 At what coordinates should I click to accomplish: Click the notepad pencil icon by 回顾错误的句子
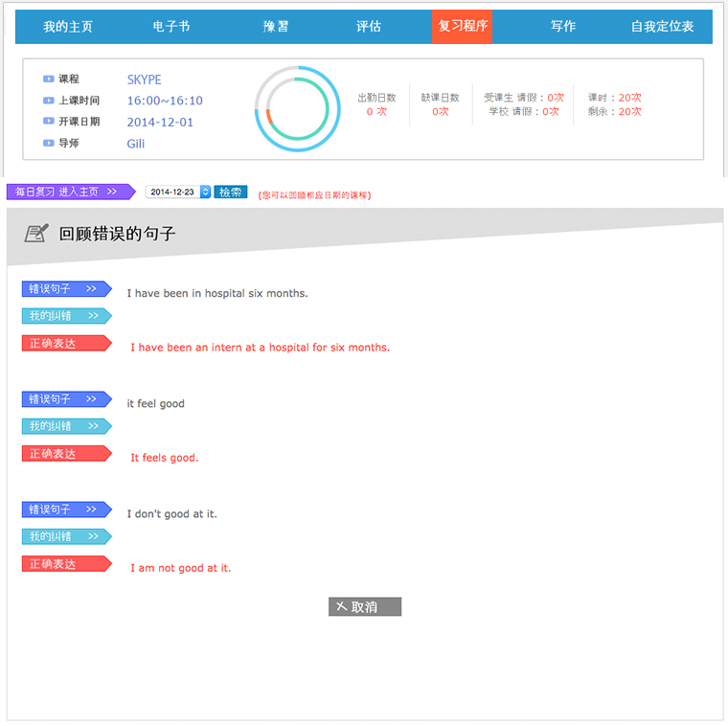click(x=36, y=233)
